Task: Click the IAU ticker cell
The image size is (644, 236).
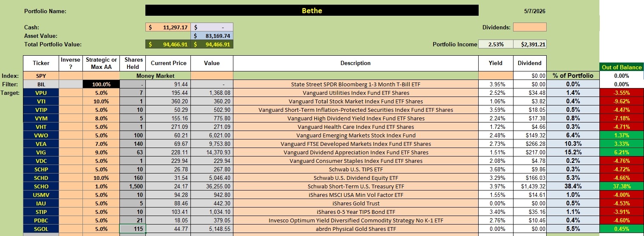Action: point(41,203)
